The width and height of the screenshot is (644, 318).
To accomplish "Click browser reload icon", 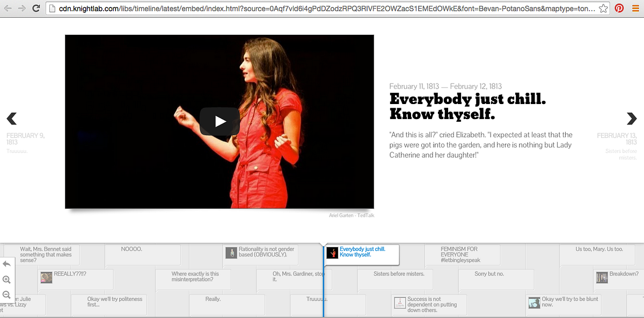I will pyautogui.click(x=36, y=8).
